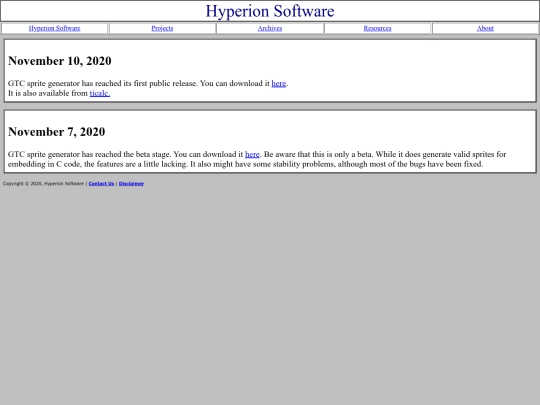Viewport: 540px width, 405px height.
Task: Click the copyright 2020 footer text
Action: pyautogui.click(x=43, y=184)
